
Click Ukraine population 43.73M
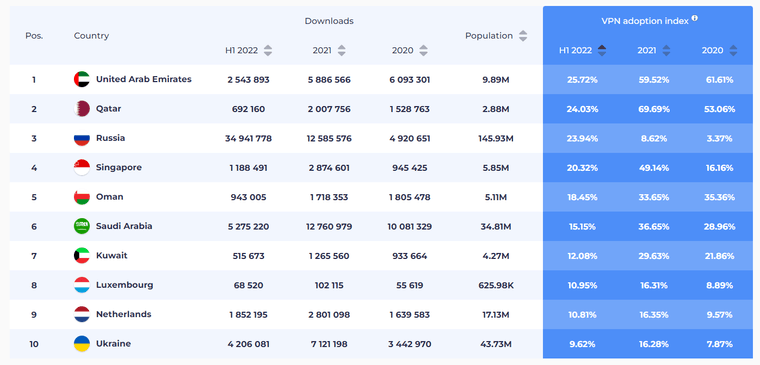click(496, 345)
